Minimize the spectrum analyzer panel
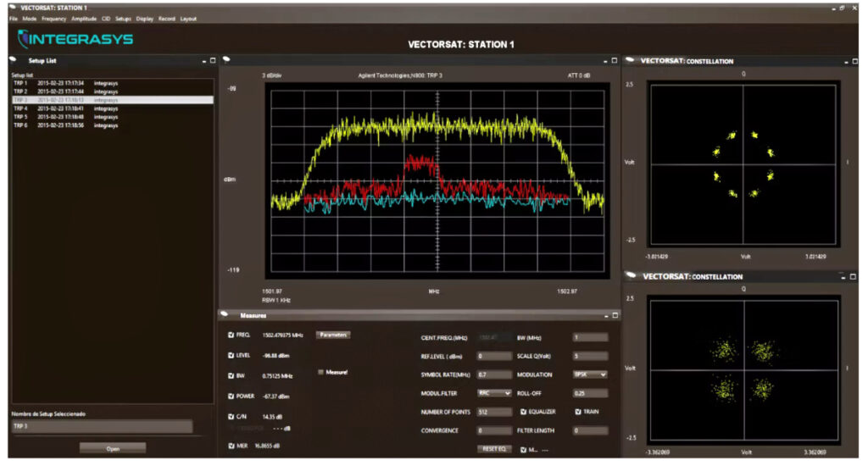This screenshot has width=868, height=466. [x=604, y=61]
